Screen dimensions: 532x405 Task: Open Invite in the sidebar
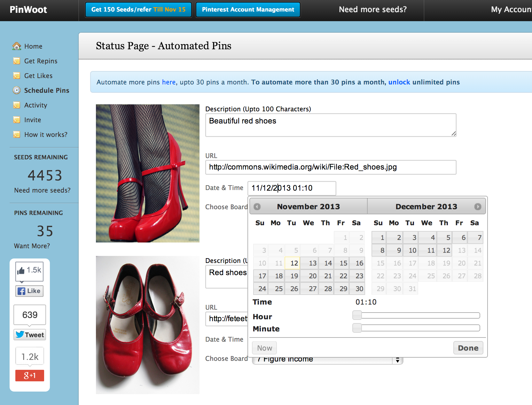[x=33, y=120]
